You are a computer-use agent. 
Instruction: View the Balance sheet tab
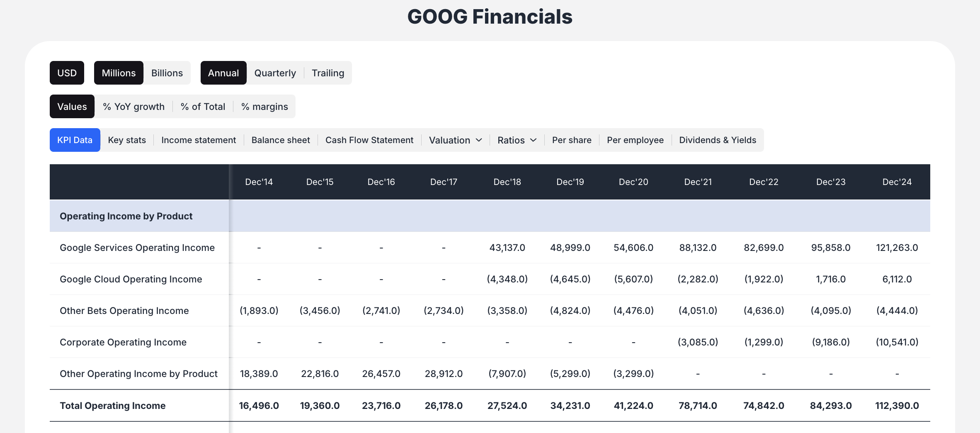(x=280, y=140)
